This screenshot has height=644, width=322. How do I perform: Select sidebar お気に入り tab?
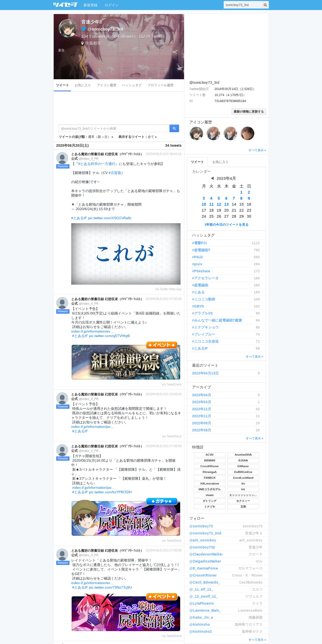(x=220, y=162)
